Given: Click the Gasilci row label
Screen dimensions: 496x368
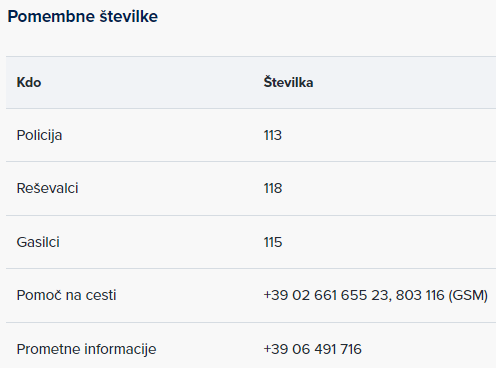Looking at the screenshot, I should [x=38, y=242].
